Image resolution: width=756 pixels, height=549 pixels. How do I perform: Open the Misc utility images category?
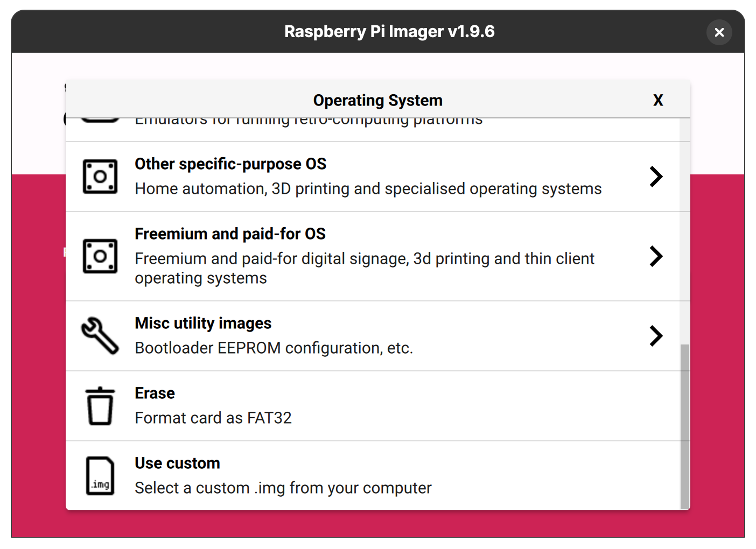(373, 336)
